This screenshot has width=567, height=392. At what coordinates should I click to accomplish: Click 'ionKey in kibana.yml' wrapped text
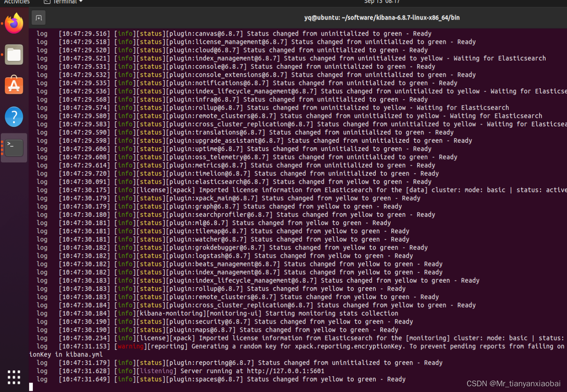pos(66,355)
